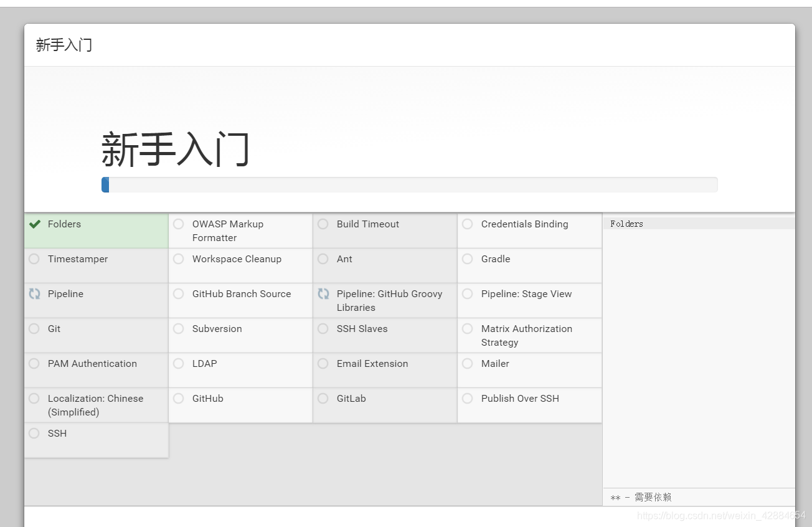Click the Folders plugin name in the grid

pyautogui.click(x=64, y=224)
